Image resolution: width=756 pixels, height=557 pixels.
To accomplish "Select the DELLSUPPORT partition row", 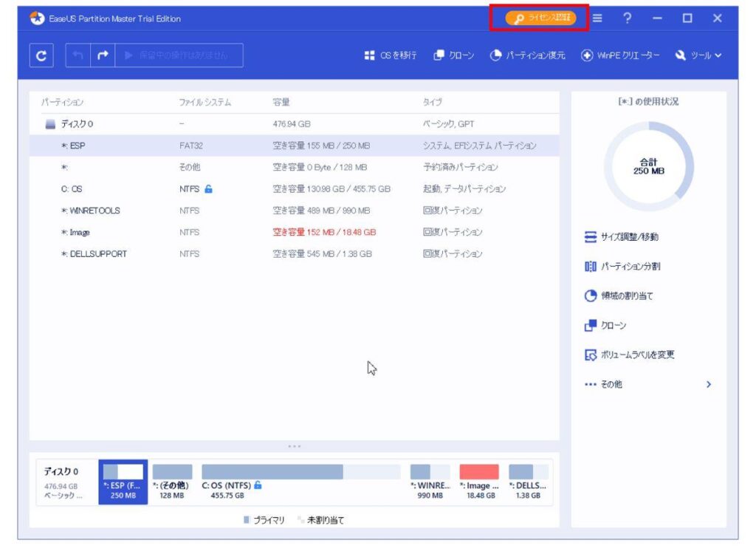I will tap(294, 254).
